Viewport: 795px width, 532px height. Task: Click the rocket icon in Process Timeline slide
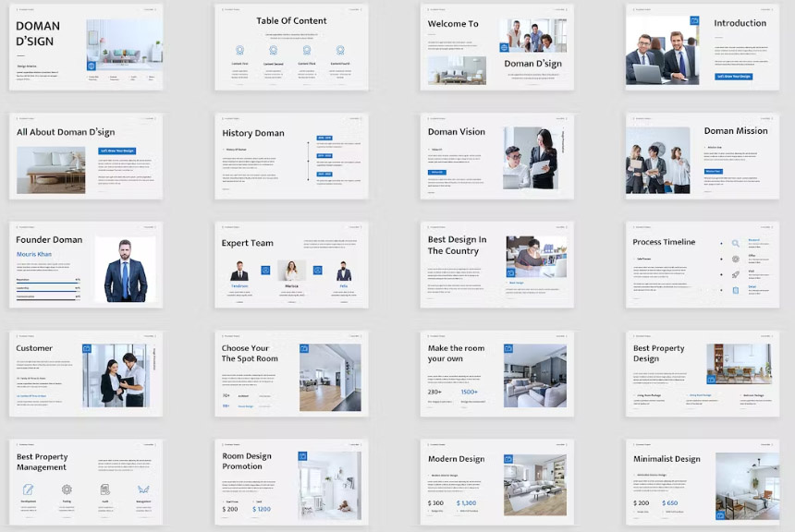coord(735,274)
